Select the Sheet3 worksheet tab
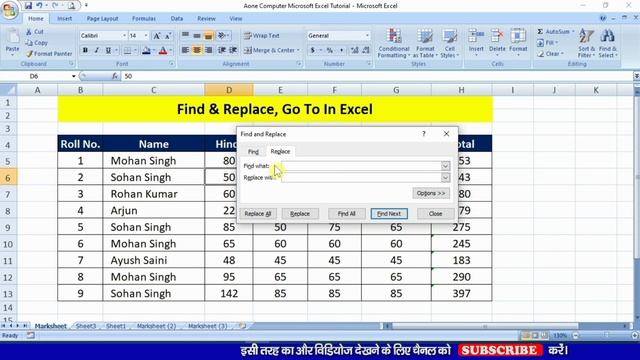 click(86, 326)
